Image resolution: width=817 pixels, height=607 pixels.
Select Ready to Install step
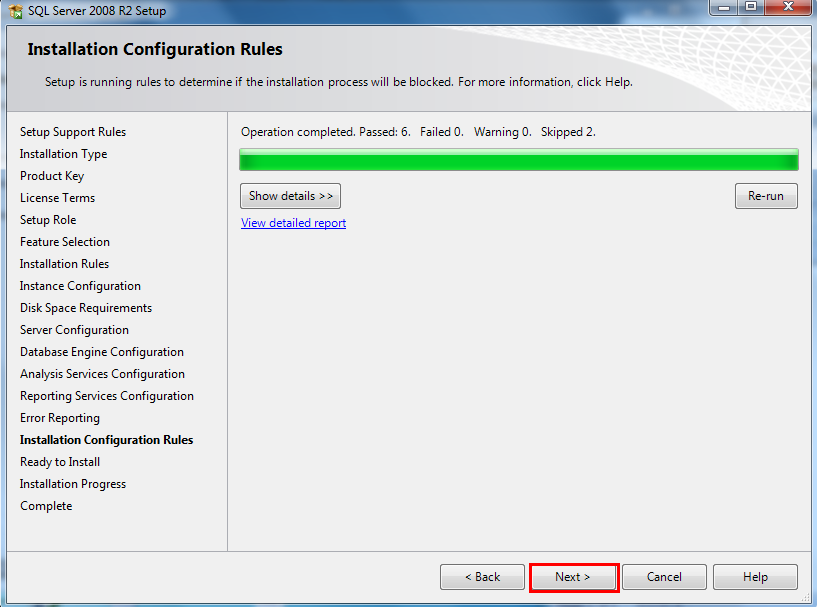(x=60, y=462)
